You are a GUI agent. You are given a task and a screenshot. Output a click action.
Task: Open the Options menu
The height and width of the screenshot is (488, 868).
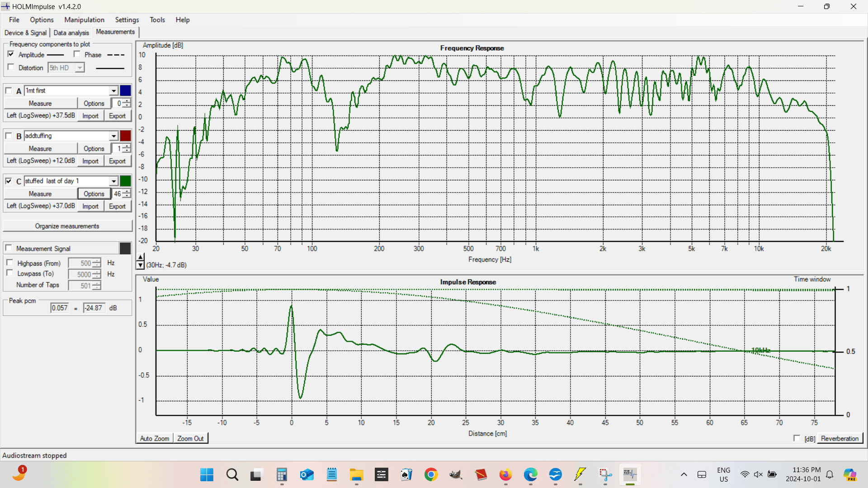point(42,20)
